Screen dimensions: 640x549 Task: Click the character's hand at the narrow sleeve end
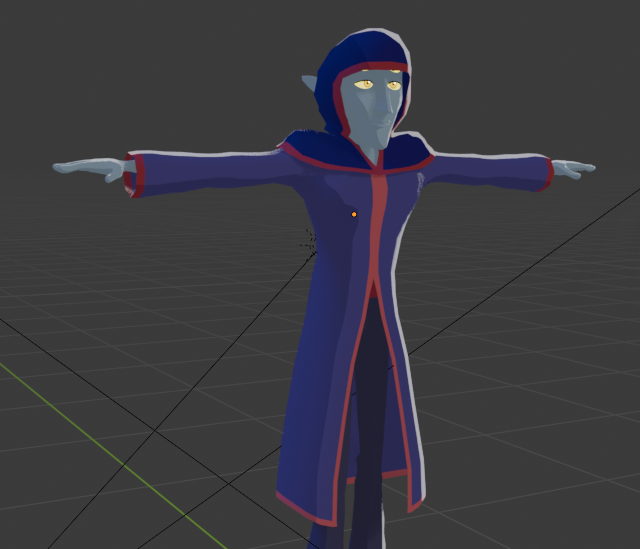pyautogui.click(x=573, y=168)
